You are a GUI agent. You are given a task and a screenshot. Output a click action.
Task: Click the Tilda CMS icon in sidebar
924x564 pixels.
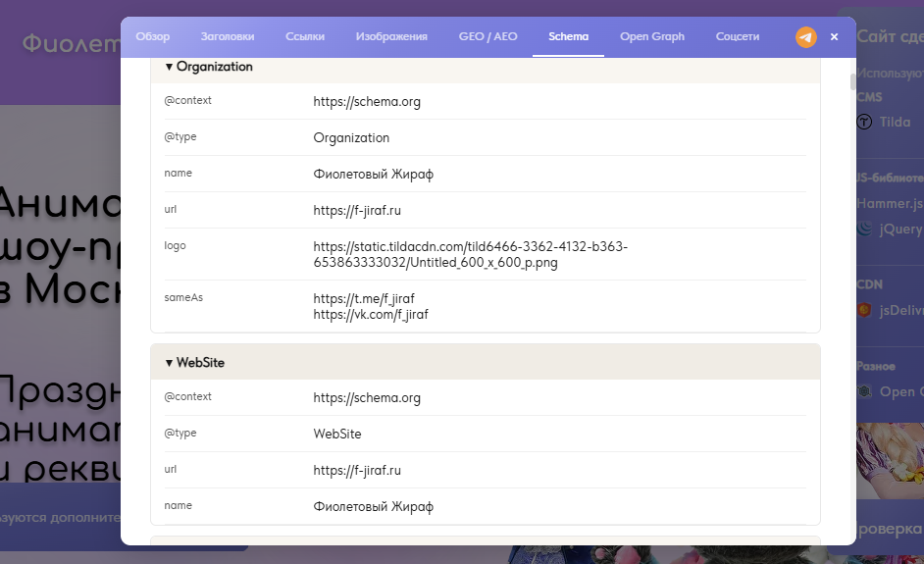[864, 122]
